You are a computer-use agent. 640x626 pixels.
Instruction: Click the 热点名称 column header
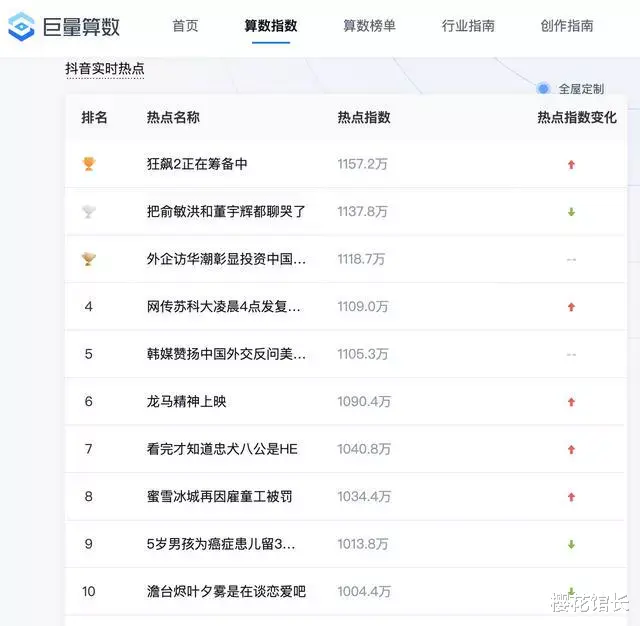(x=173, y=118)
